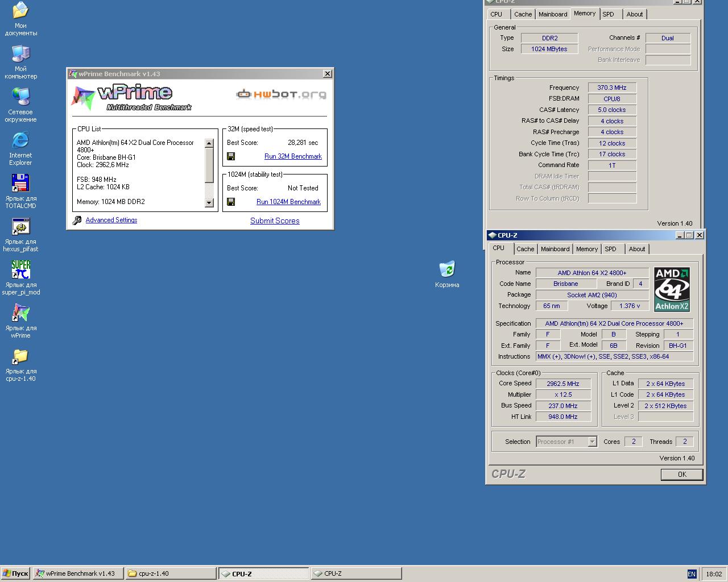Select the Cache tab in back CPU-Z window
The height and width of the screenshot is (582, 728).
coord(523,14)
